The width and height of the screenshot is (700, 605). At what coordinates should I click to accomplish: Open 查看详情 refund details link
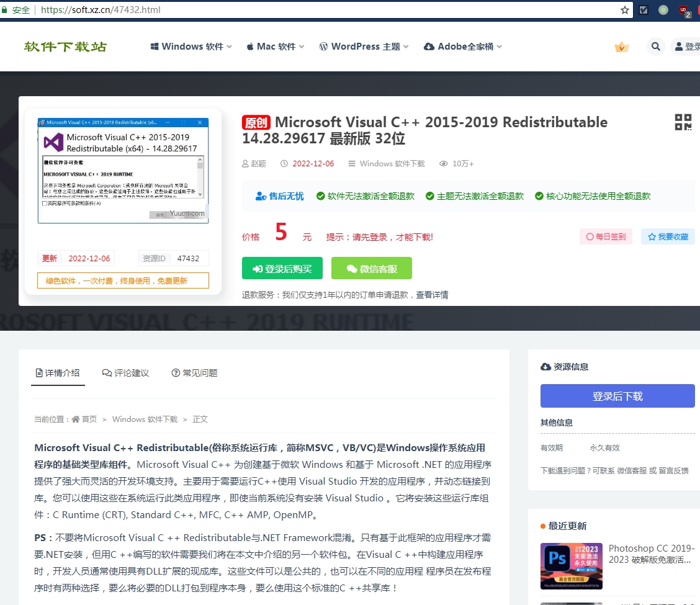(432, 295)
